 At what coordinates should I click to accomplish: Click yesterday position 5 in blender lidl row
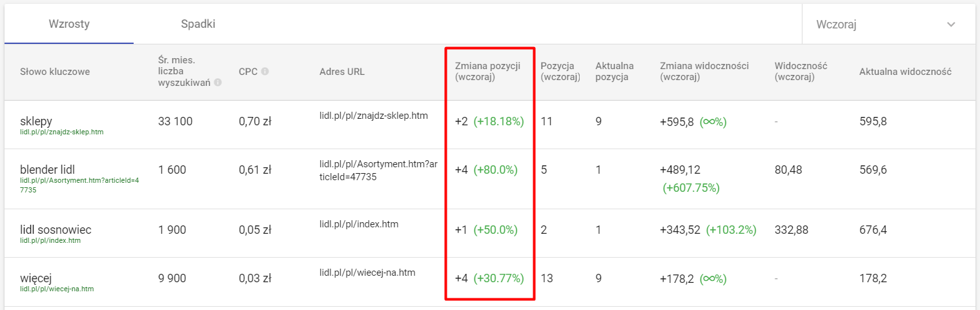tap(544, 170)
